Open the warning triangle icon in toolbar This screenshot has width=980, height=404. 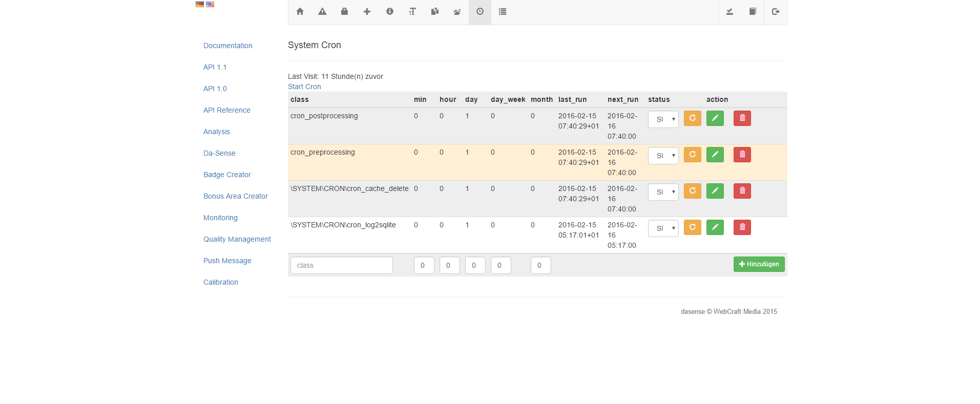(x=322, y=12)
